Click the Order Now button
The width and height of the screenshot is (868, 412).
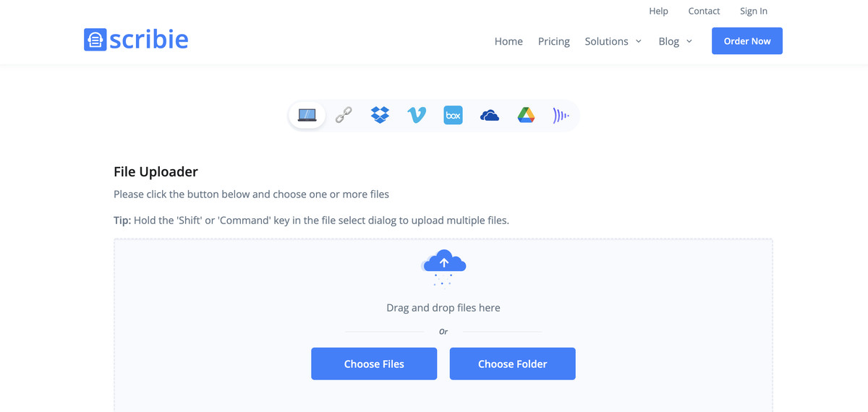click(747, 41)
